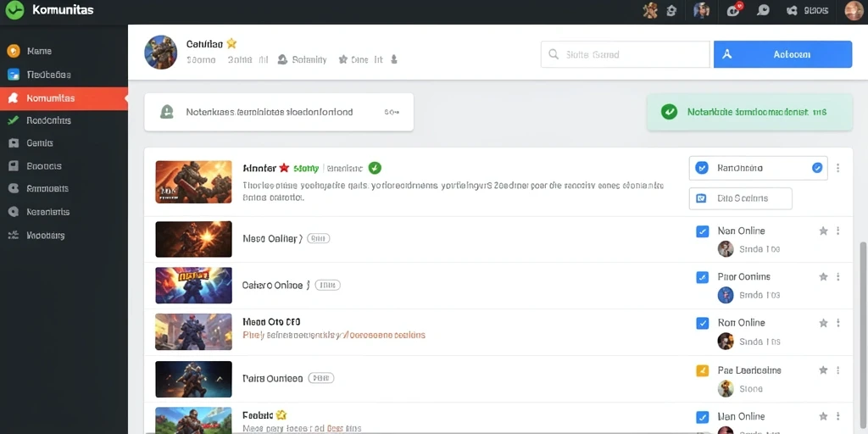The image size is (868, 434).
Task: Open the user avatar in top-right corner
Action: pyautogui.click(x=854, y=10)
